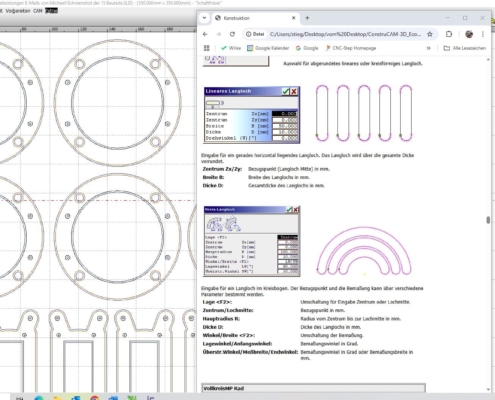Screen dimensions: 495x400
Task: Click the VollkreisMP Rad section header
Action: [313, 388]
